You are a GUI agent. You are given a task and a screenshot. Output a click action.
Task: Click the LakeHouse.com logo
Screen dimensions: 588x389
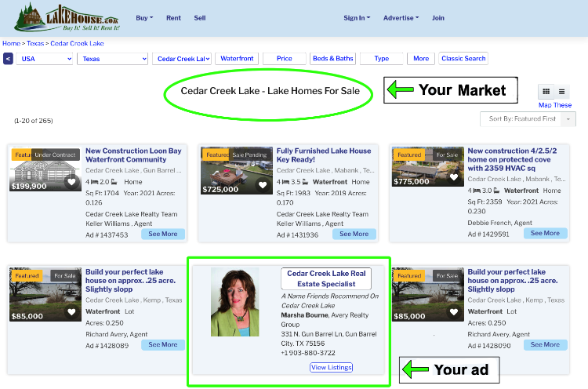point(67,18)
